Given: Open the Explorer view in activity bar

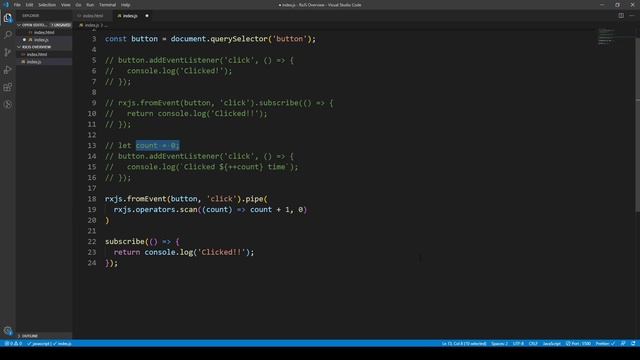Looking at the screenshot, I should click(8, 18).
